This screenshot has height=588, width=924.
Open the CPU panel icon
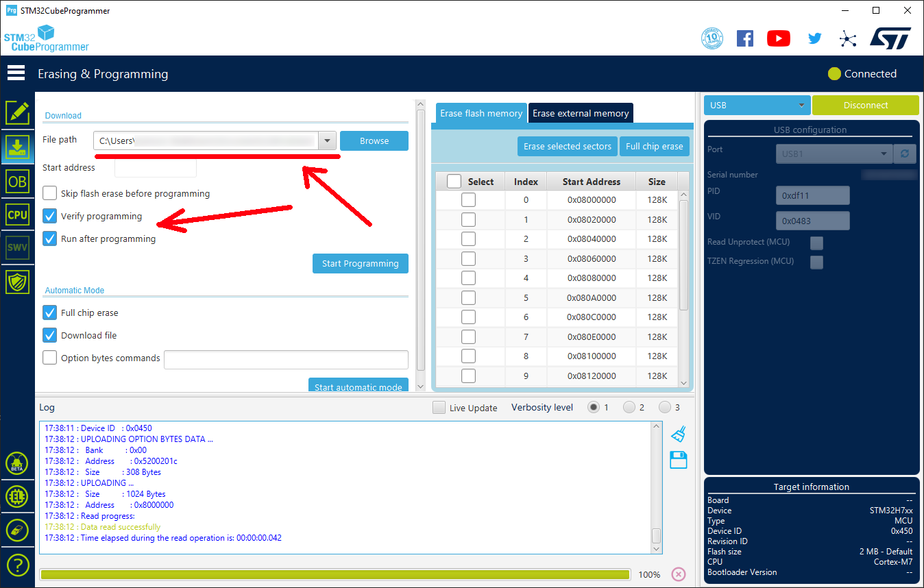click(x=17, y=215)
